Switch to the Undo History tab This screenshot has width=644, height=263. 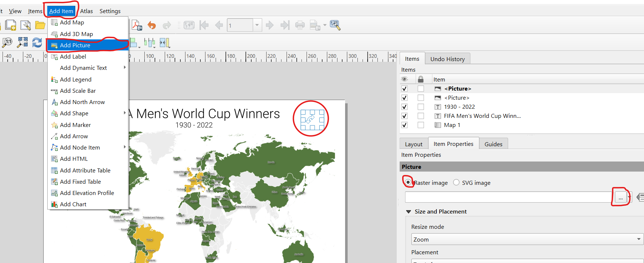tap(447, 59)
